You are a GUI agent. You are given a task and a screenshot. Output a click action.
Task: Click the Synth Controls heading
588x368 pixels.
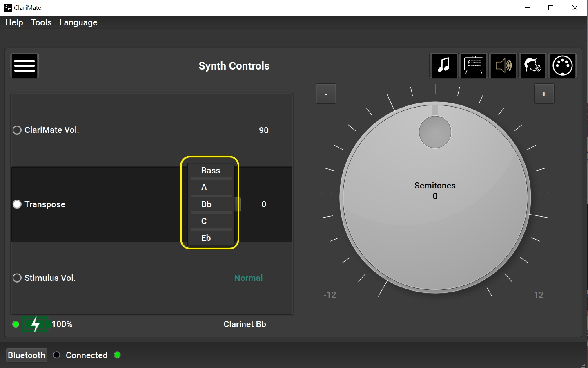(x=234, y=66)
